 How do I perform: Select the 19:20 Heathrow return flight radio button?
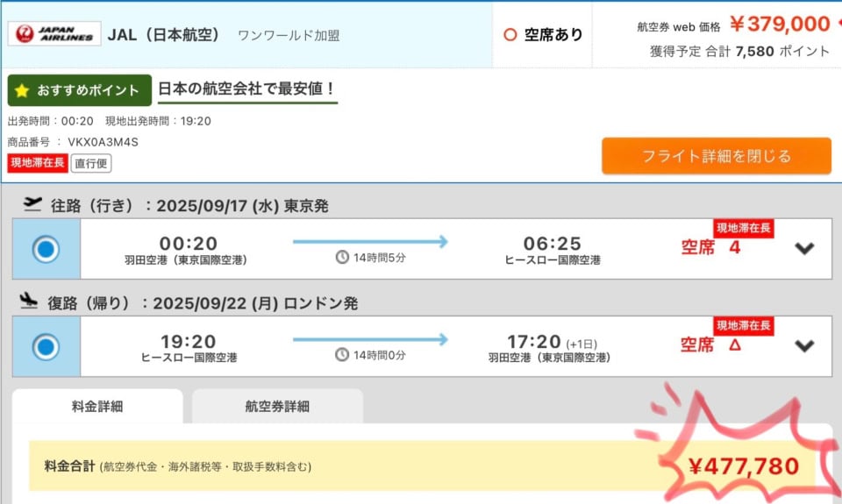tap(46, 346)
